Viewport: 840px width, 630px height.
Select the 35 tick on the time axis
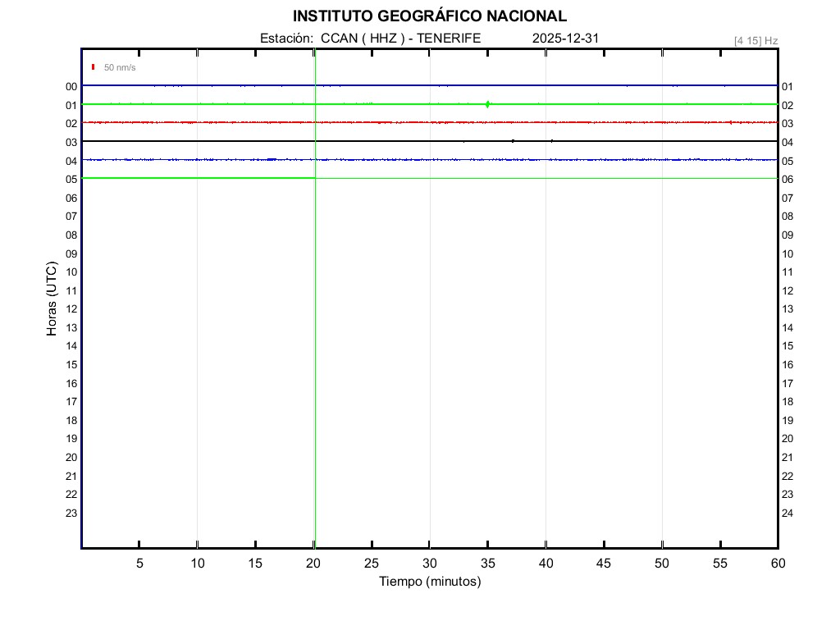tap(488, 564)
